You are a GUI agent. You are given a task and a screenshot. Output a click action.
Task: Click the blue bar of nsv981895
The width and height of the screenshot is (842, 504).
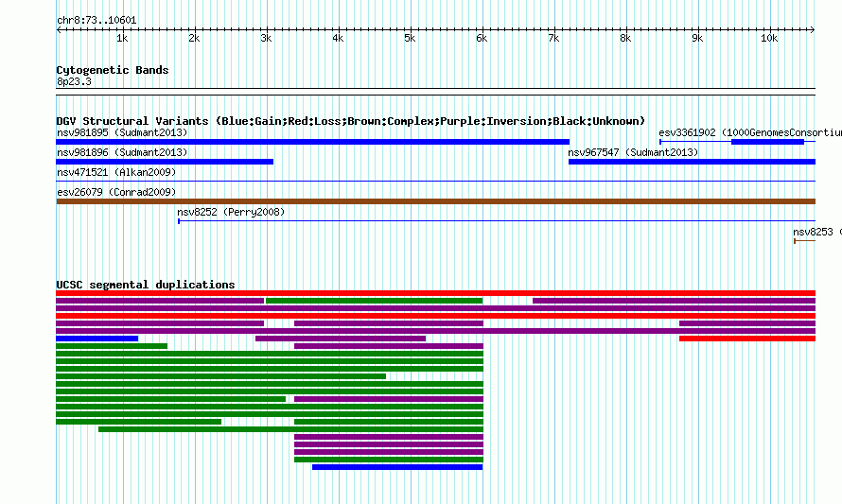(312, 142)
